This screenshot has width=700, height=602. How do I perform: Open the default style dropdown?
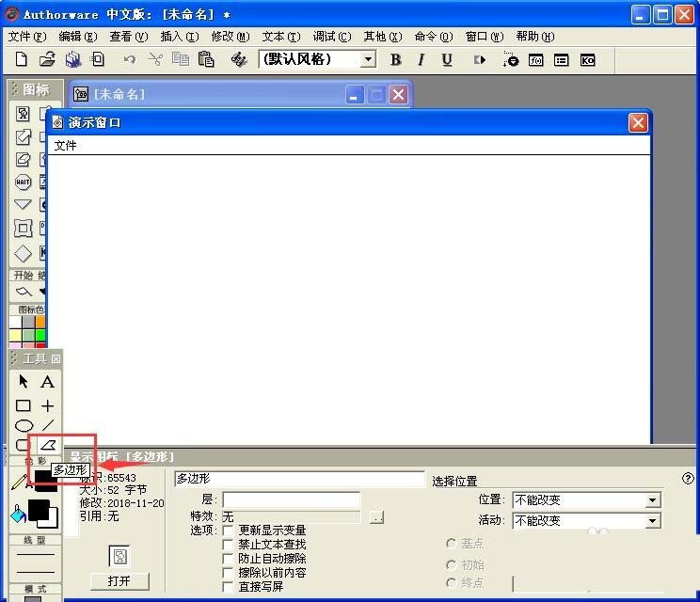tap(368, 59)
